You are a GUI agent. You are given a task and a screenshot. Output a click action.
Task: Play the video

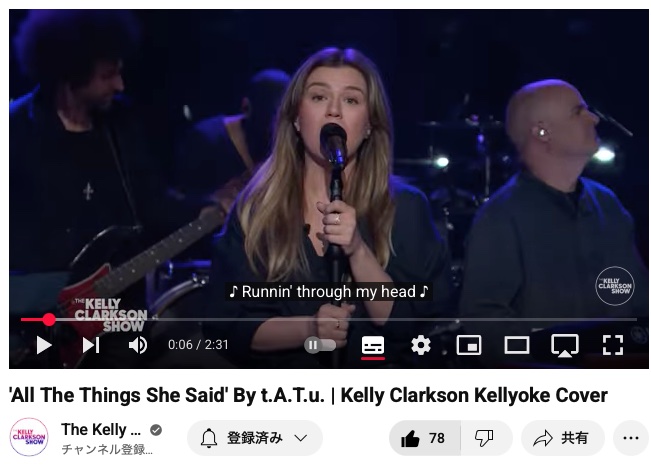click(x=44, y=345)
